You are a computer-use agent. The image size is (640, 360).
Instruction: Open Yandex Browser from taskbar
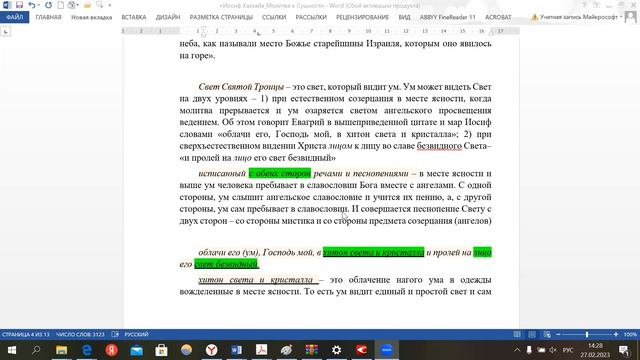[x=211, y=350]
